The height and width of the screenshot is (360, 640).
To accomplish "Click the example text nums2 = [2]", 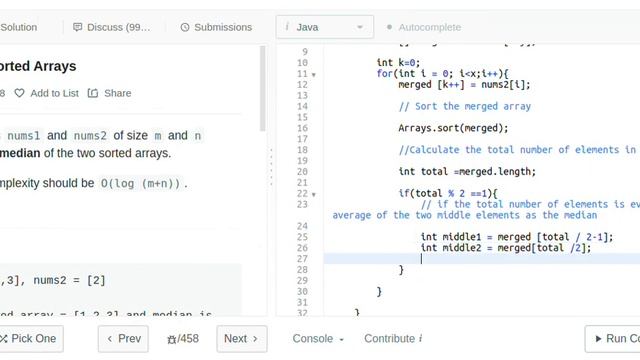I will [69, 280].
